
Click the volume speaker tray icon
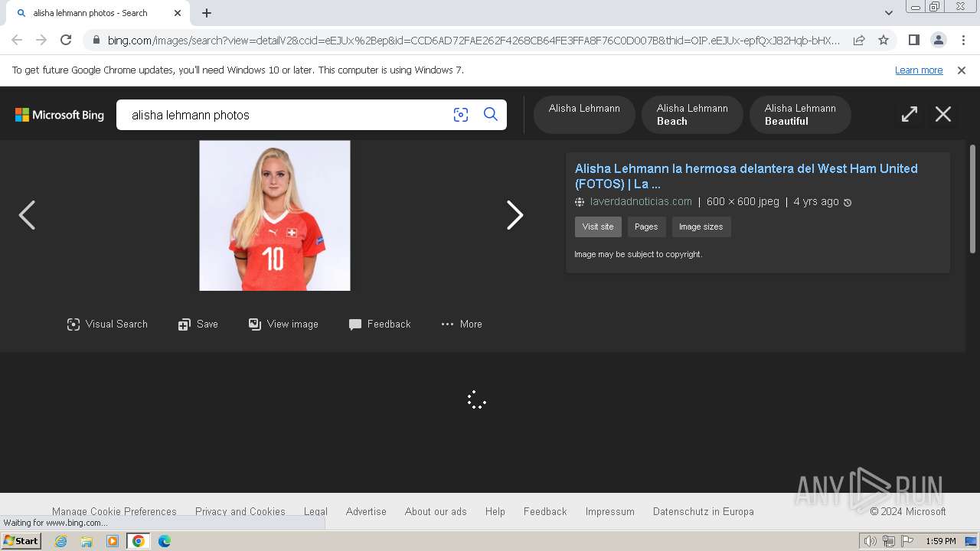pos(871,541)
